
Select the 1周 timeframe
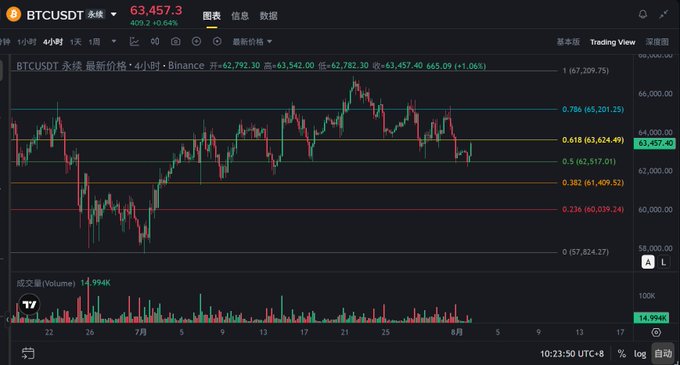(x=94, y=42)
